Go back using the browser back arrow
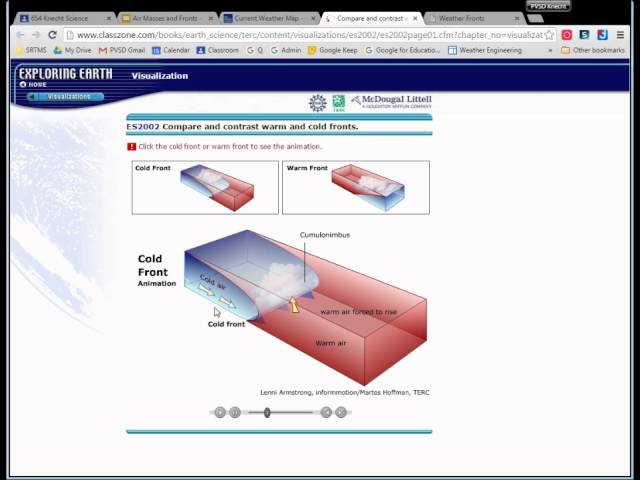 click(x=20, y=35)
